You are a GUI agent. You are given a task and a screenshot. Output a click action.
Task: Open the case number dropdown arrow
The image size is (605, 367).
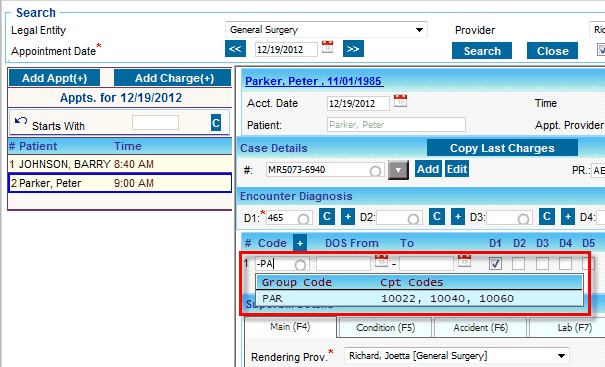[398, 170]
